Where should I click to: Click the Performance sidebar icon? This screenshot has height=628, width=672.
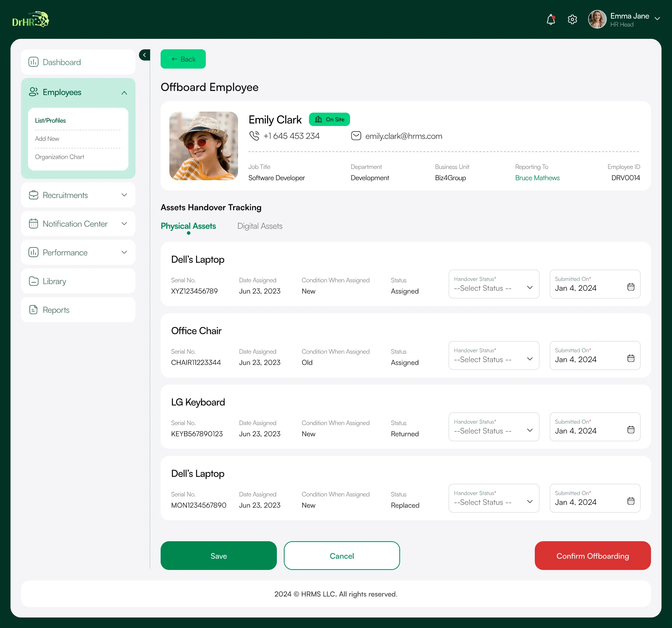click(x=34, y=252)
